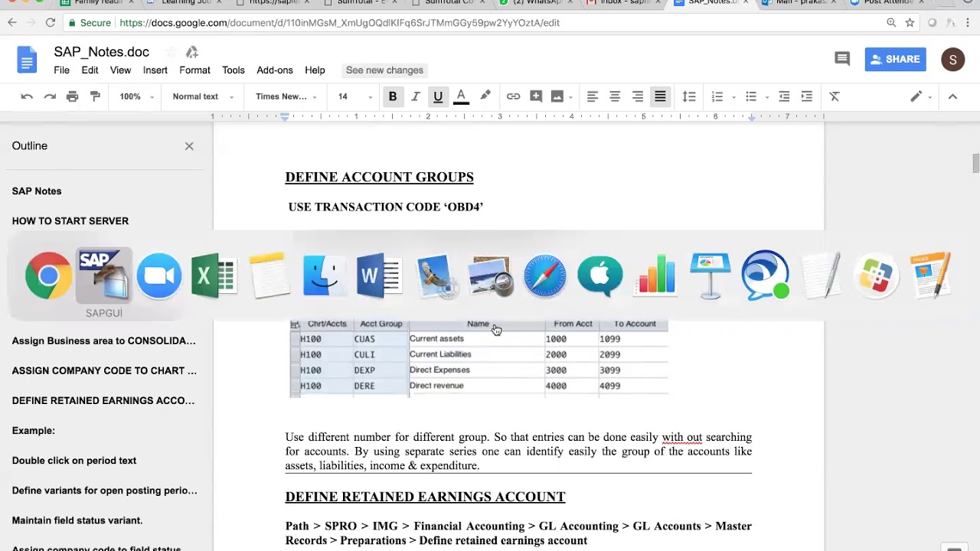Increase the indent
The image size is (980, 551).
point(806,96)
